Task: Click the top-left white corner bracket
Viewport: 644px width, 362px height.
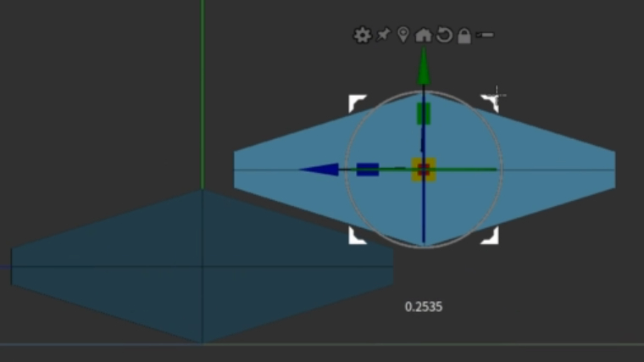Action: (x=356, y=103)
